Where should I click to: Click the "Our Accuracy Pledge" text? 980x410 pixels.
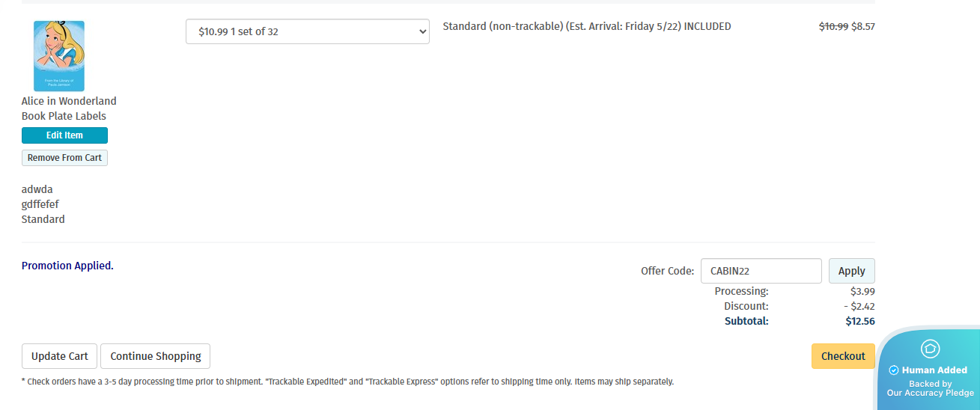tap(931, 393)
